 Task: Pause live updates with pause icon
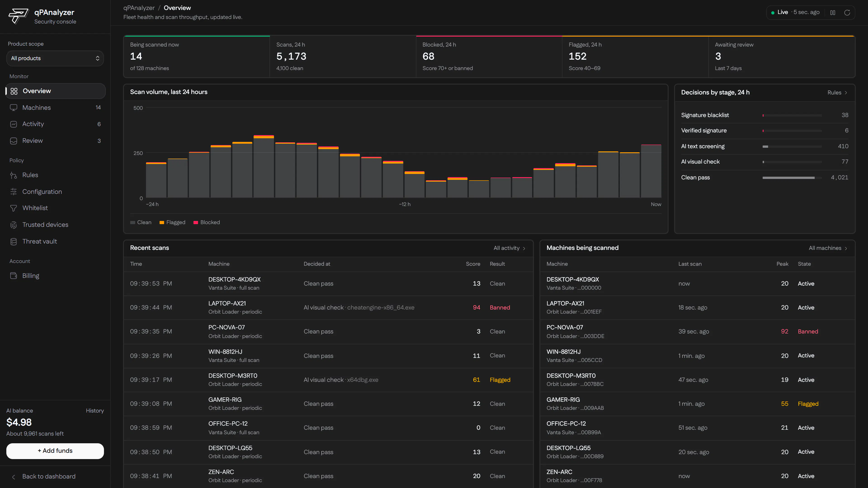[x=833, y=12]
